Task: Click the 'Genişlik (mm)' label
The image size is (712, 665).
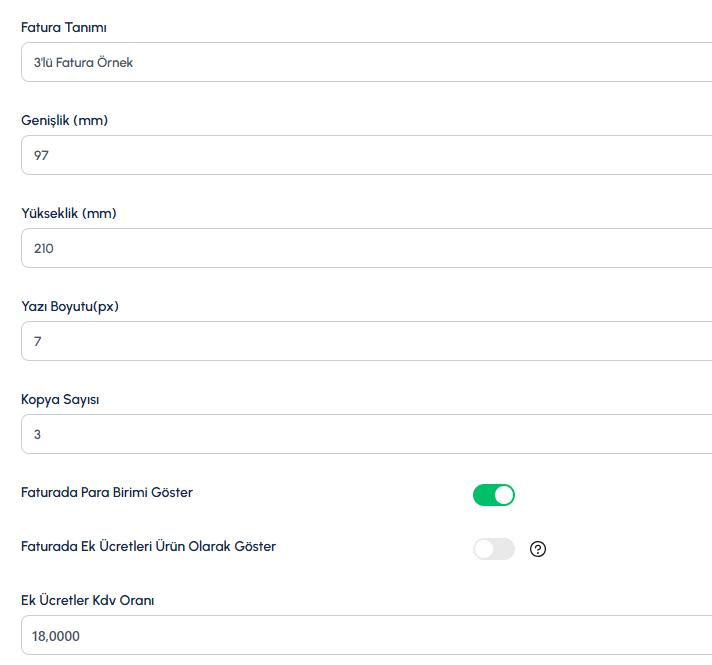Action: click(64, 120)
